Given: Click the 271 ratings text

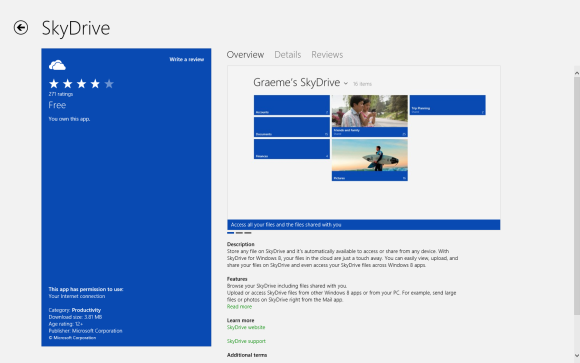Looking at the screenshot, I should click(61, 94).
